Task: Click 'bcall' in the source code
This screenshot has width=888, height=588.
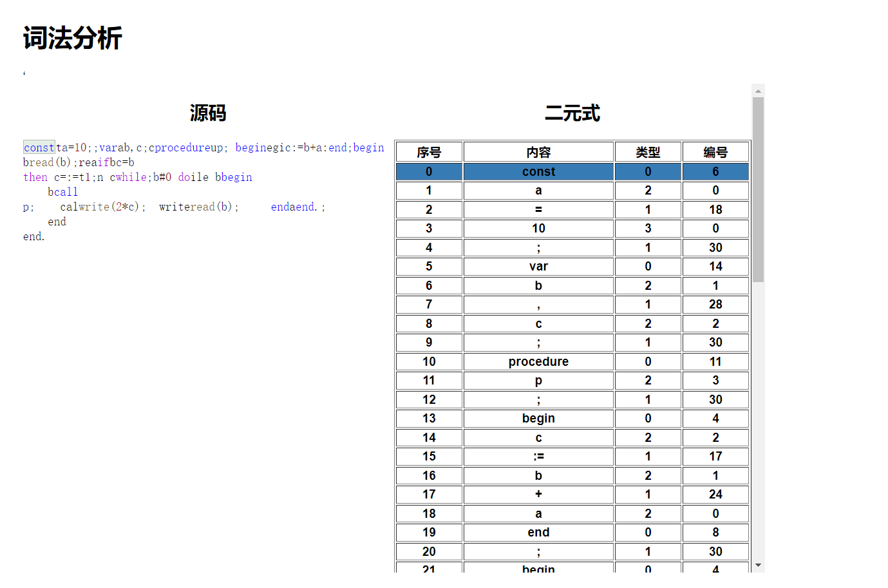Action: click(62, 192)
